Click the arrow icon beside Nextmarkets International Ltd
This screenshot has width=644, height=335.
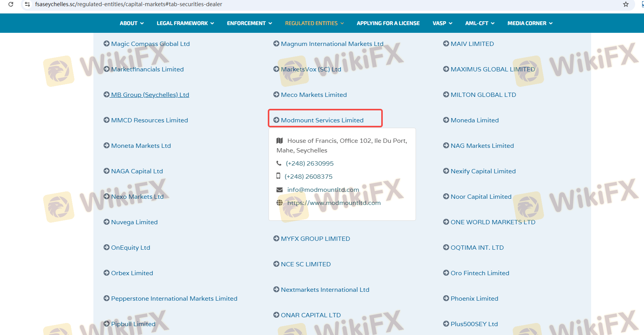276,289
